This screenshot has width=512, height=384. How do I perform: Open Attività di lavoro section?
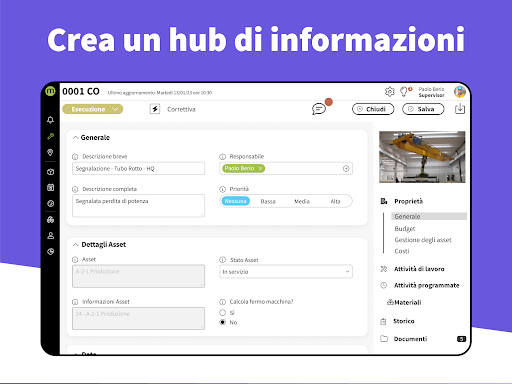point(419,269)
